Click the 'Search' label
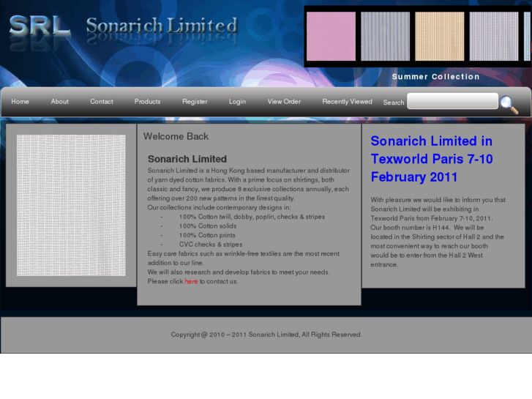Viewport: 532px width, 399px height. pyautogui.click(x=394, y=102)
